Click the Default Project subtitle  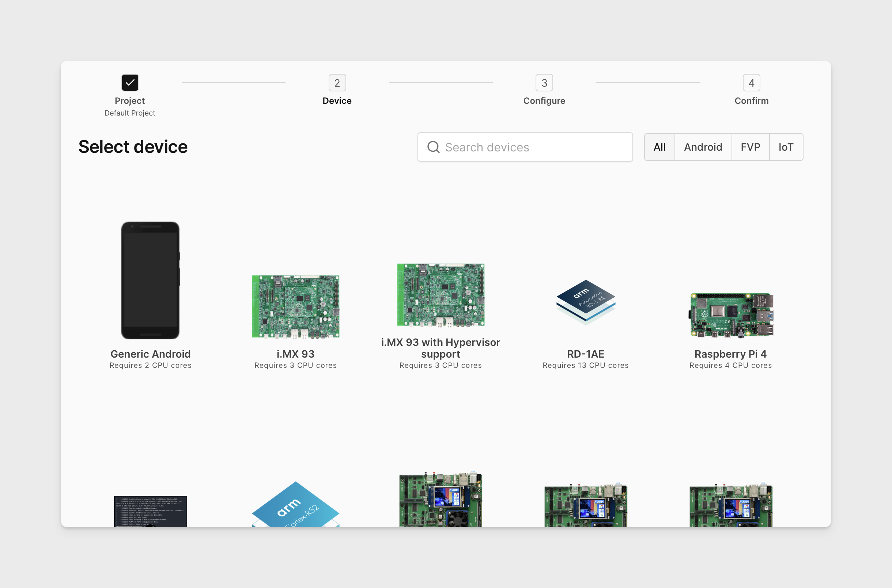point(130,113)
